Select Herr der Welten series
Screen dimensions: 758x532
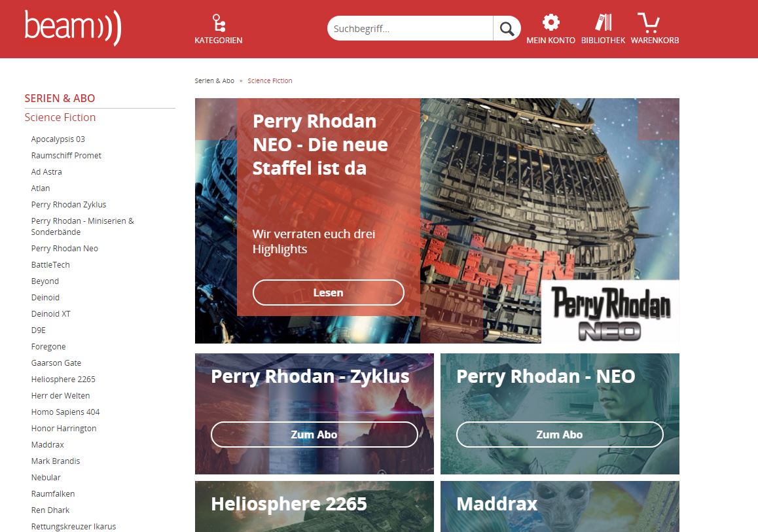[x=60, y=396]
